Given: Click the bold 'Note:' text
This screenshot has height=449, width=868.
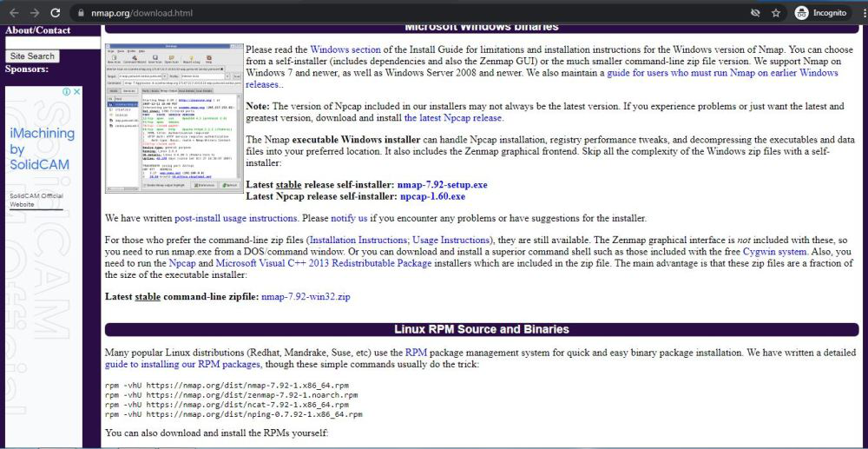Looking at the screenshot, I should click(x=258, y=106).
